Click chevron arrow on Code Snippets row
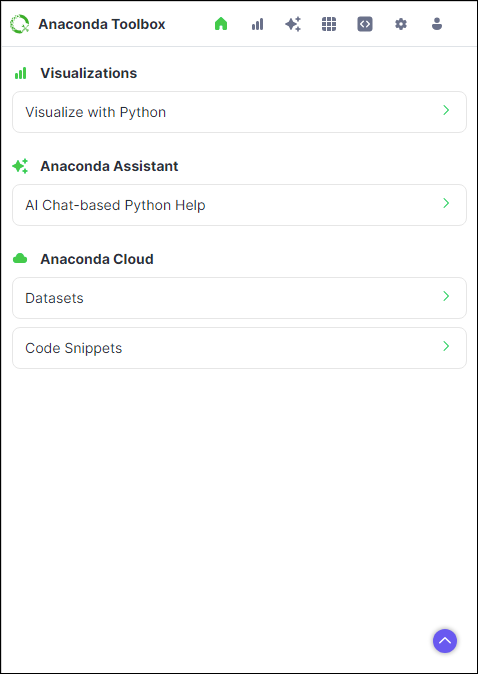 (x=446, y=346)
